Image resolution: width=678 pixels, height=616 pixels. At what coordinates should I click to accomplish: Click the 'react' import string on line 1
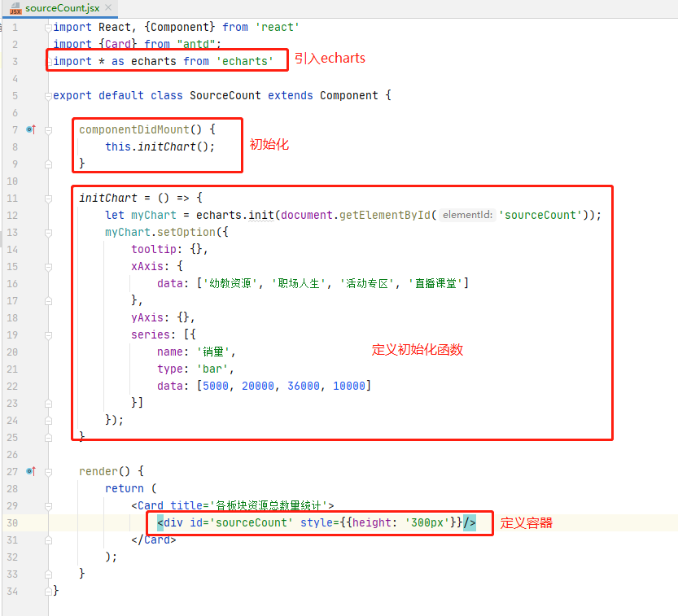278,27
